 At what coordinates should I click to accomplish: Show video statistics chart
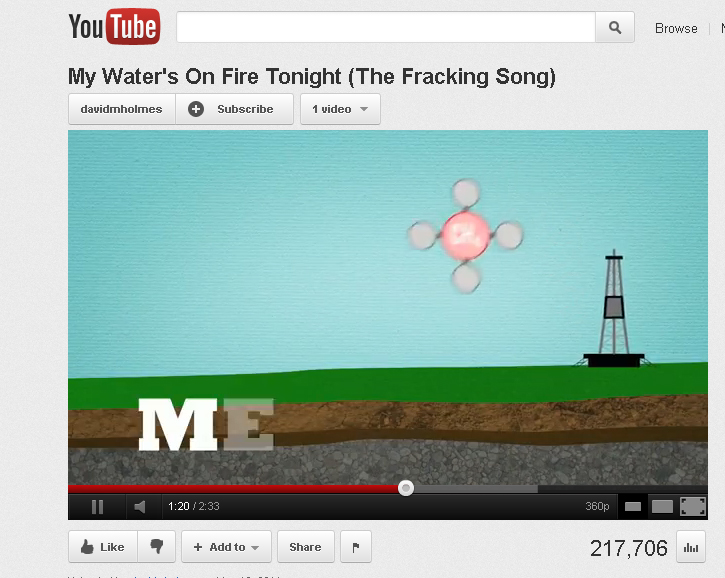tap(691, 547)
